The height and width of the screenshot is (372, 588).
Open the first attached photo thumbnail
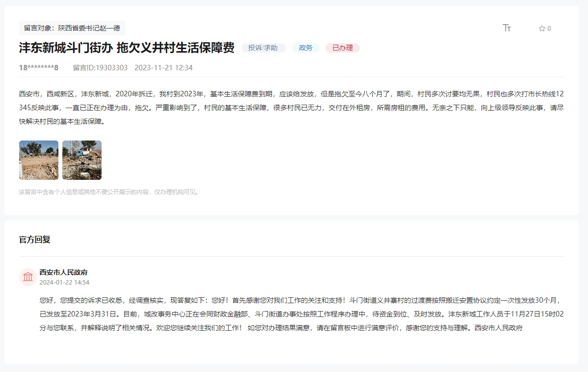[39, 160]
